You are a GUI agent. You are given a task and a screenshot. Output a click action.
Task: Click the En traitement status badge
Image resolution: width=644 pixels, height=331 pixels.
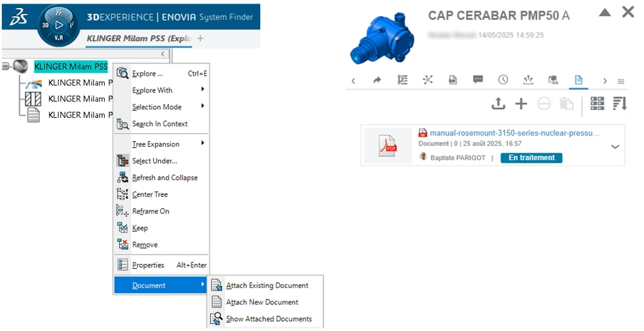click(x=531, y=157)
